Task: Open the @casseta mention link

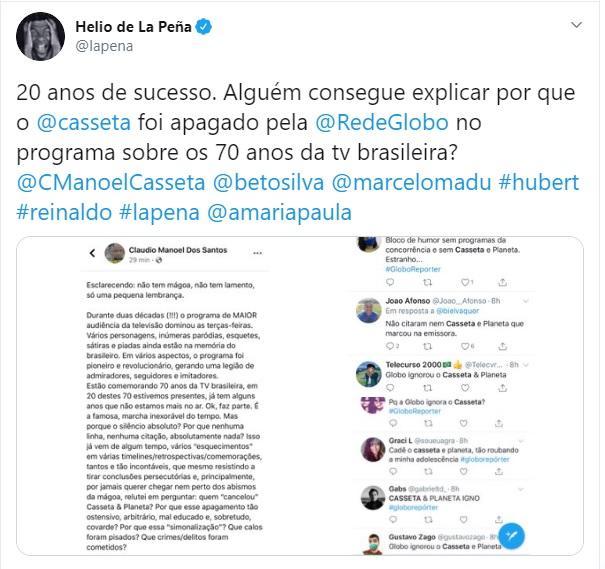Action: (x=84, y=123)
